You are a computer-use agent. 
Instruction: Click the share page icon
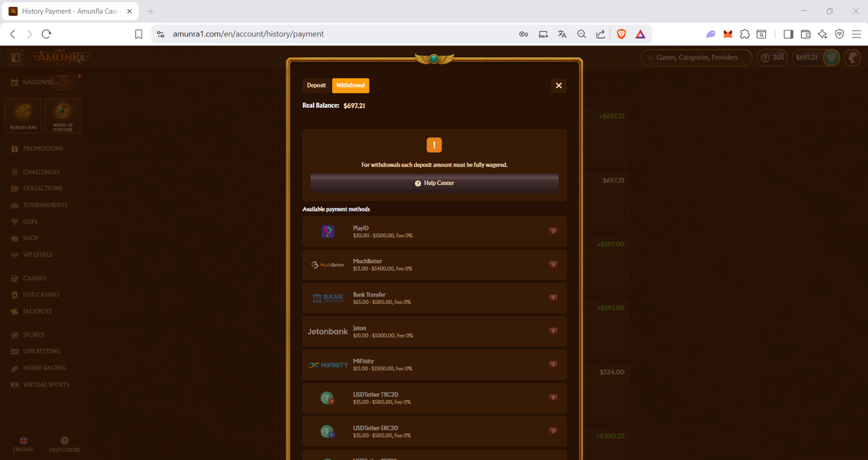click(601, 34)
